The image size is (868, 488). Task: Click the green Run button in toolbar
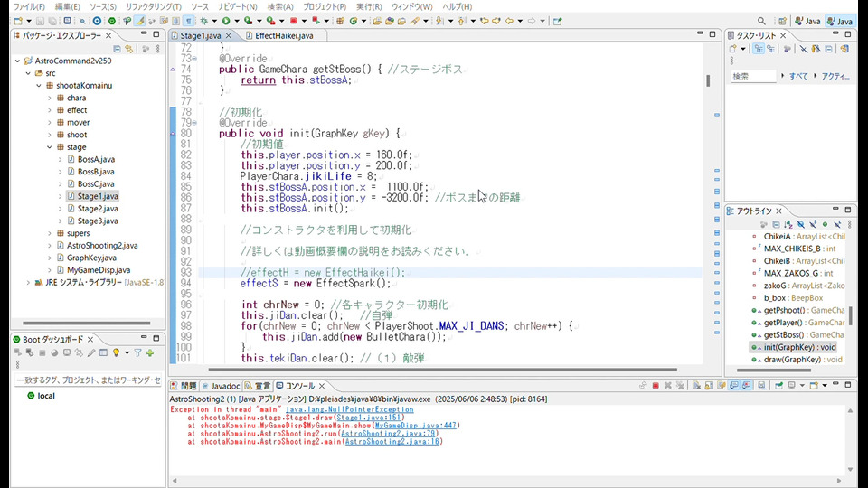click(x=225, y=20)
